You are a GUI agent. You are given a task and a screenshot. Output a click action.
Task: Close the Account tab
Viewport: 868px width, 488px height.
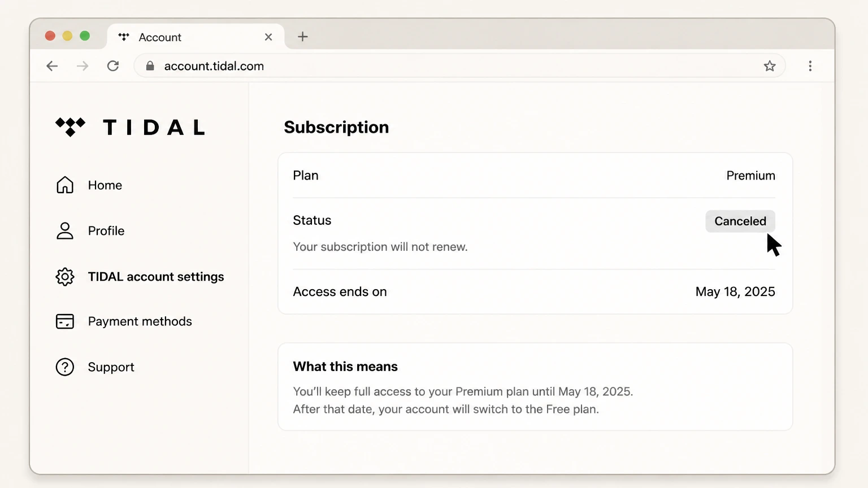point(268,37)
